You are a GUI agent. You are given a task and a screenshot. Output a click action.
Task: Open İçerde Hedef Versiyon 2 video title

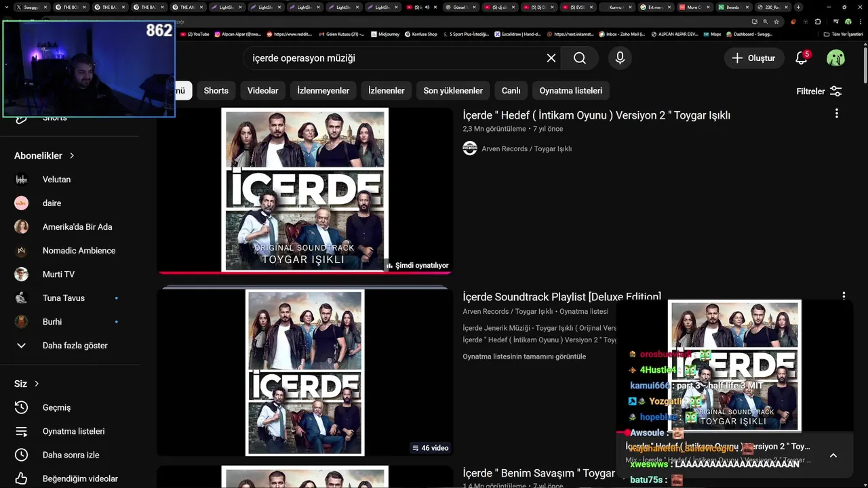point(597,115)
